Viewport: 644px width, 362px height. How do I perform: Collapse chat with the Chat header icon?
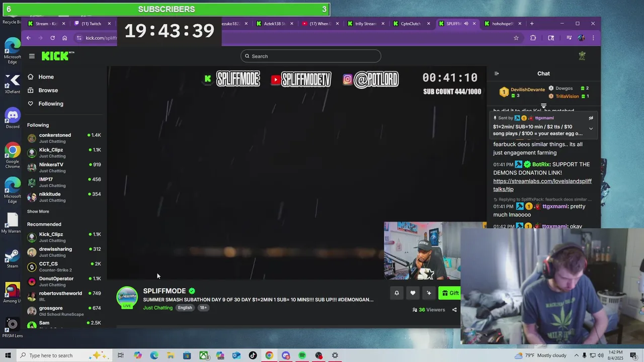click(497, 73)
